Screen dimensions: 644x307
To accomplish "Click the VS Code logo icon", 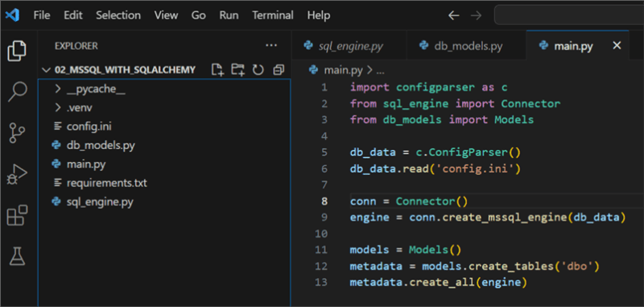I will [x=13, y=15].
